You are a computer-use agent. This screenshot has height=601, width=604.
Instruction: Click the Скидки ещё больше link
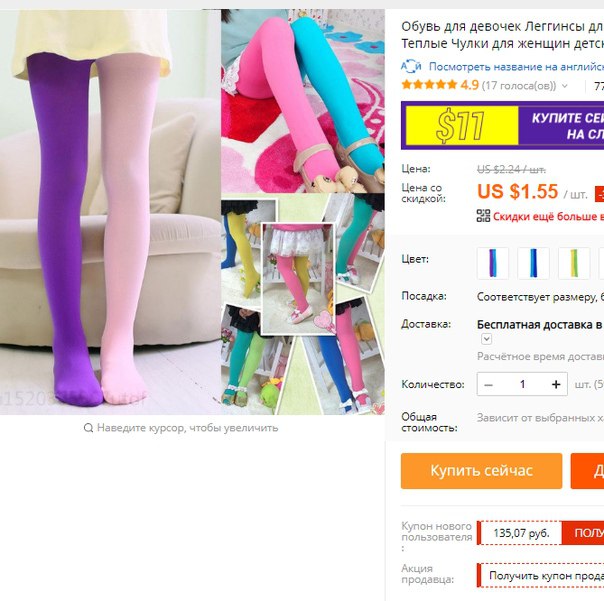tap(548, 217)
